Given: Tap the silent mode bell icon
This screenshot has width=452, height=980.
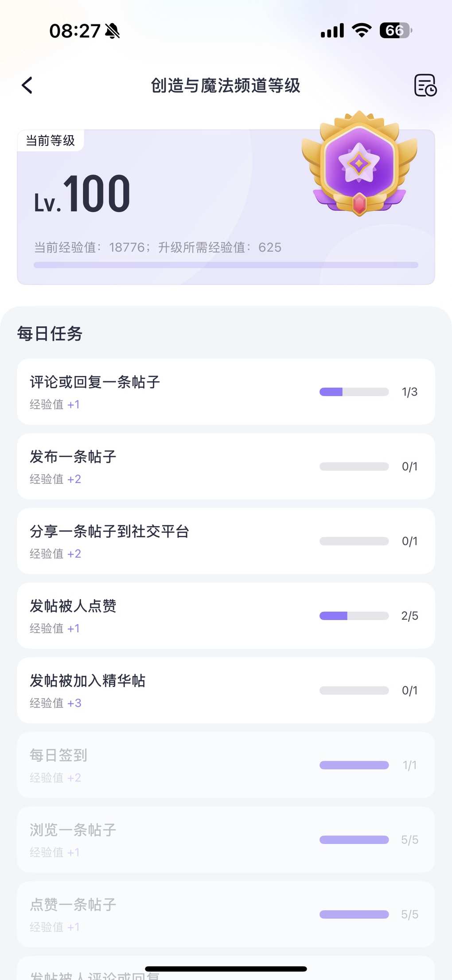Looking at the screenshot, I should 113,31.
